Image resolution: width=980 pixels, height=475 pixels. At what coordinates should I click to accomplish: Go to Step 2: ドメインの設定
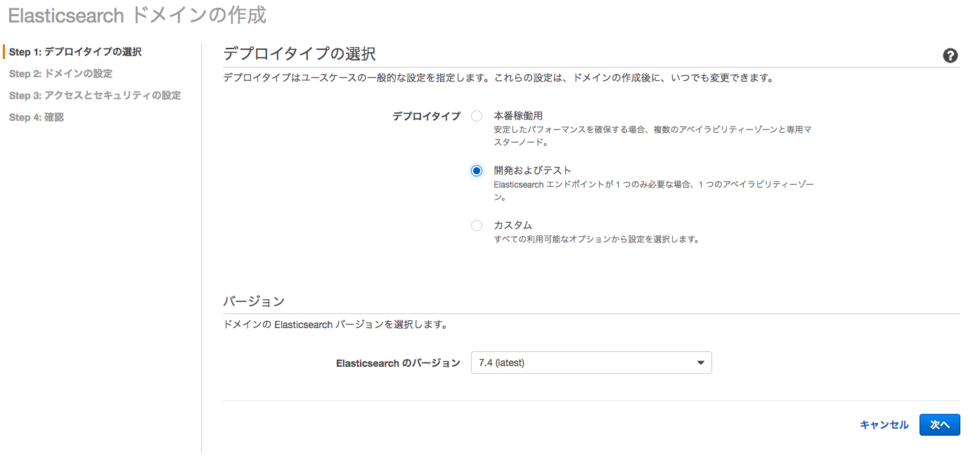pyautogui.click(x=60, y=74)
